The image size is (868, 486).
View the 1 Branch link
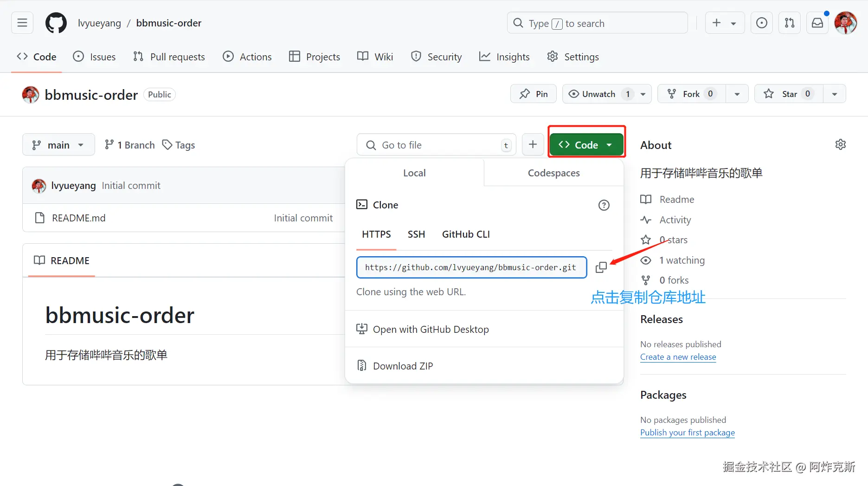[129, 145]
